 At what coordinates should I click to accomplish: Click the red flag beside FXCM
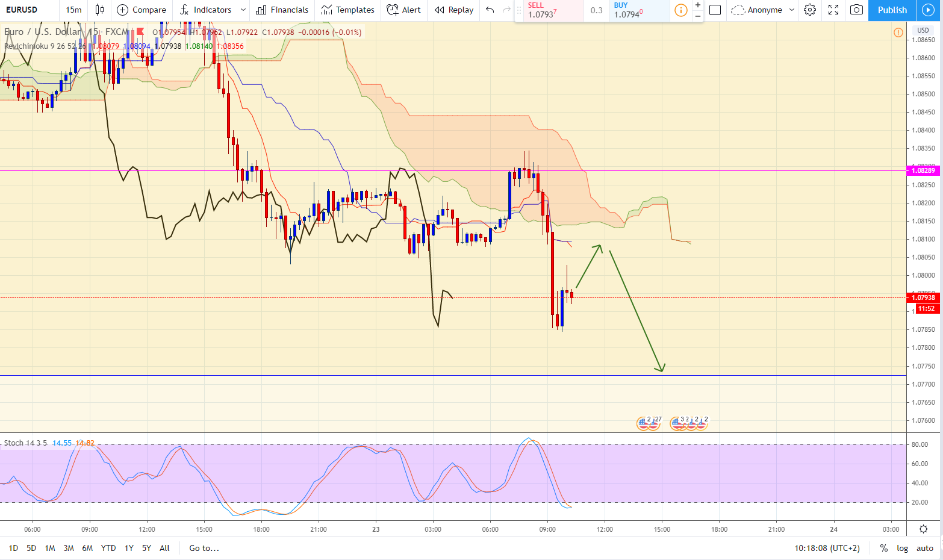(140, 31)
